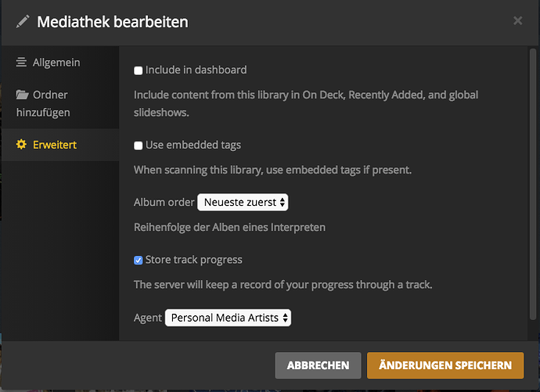Click the Use embedded tags label

coord(193,145)
